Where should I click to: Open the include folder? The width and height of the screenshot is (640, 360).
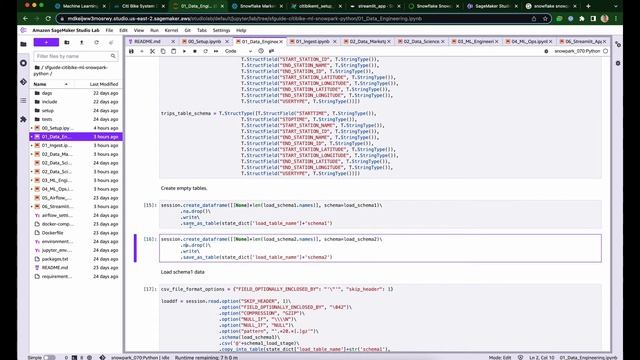(x=76, y=102)
